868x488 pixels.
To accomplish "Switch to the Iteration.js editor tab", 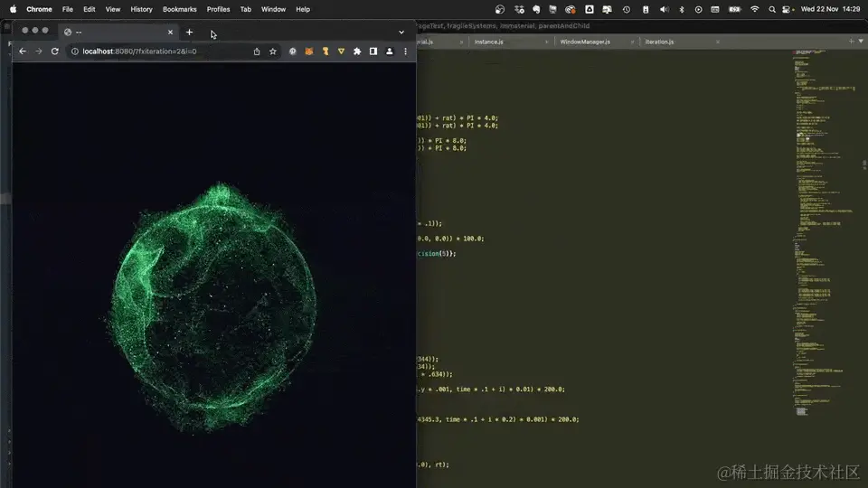I will pos(681,42).
